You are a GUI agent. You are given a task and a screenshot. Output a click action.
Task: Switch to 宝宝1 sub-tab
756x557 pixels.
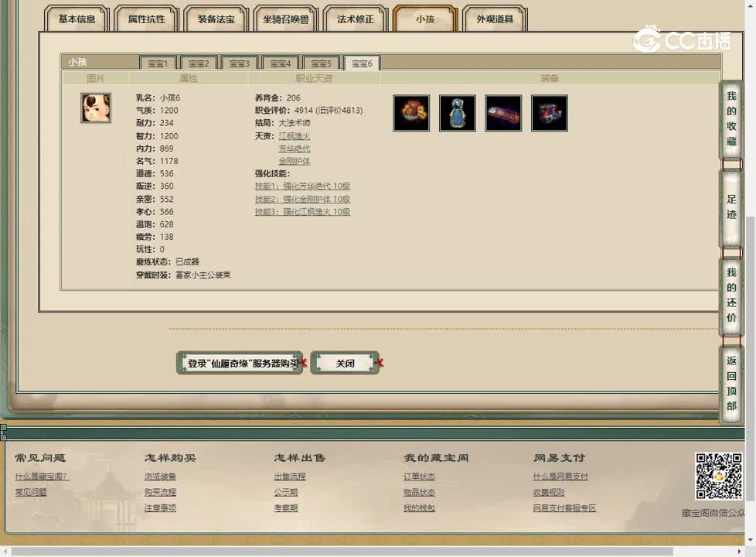158,63
